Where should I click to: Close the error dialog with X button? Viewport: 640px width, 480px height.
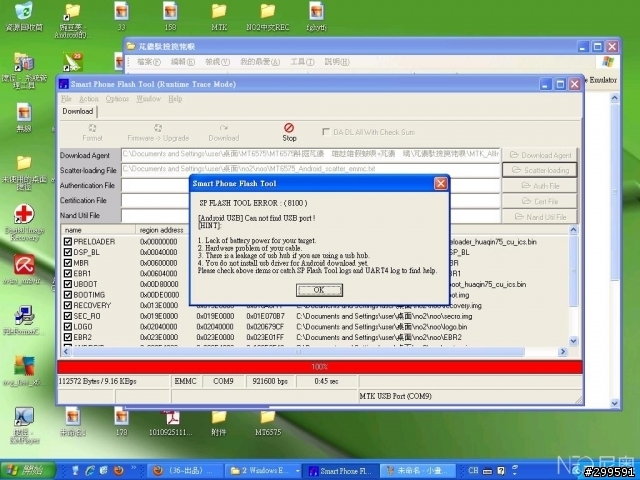point(440,184)
